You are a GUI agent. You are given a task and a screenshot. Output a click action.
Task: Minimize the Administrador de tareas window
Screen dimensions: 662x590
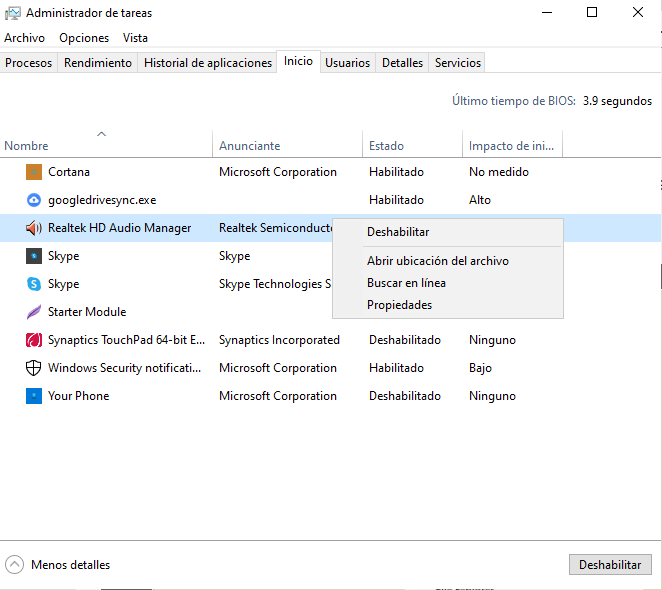click(x=547, y=13)
